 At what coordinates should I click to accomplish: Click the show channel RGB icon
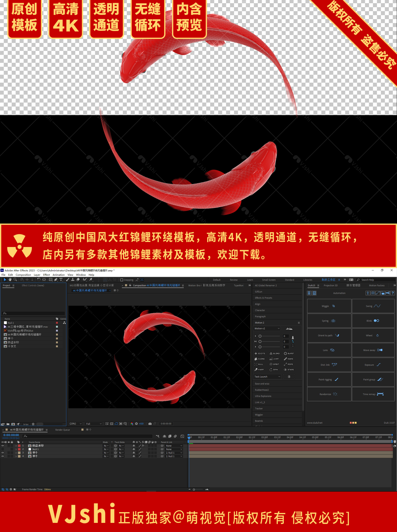[x=132, y=424]
